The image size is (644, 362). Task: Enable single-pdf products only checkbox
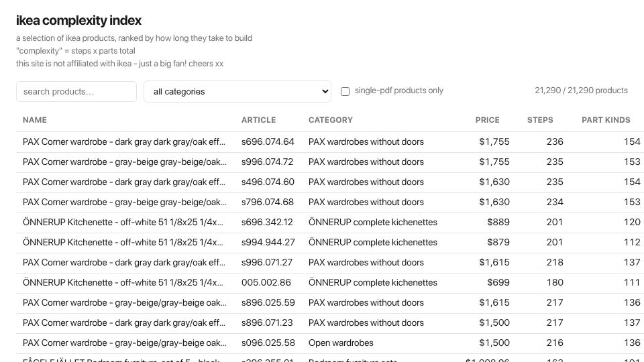(345, 91)
